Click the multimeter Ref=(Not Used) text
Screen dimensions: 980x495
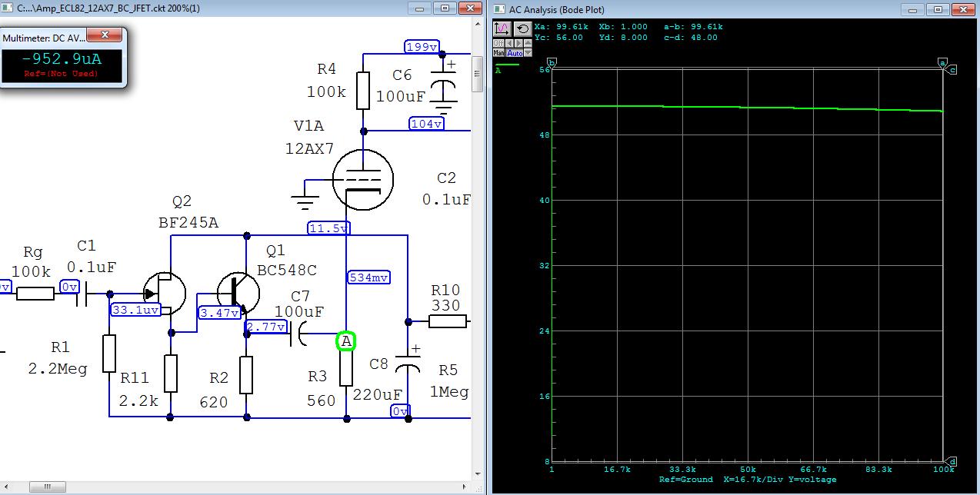click(x=62, y=74)
